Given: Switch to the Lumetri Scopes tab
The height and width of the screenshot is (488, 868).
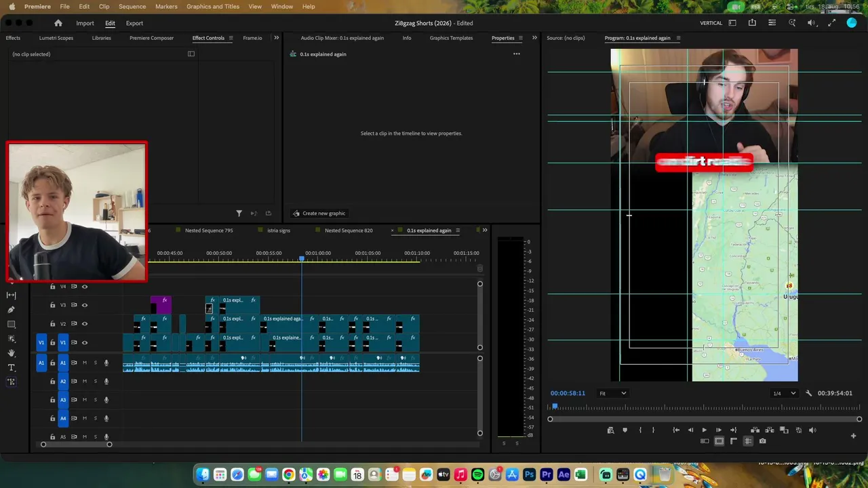Looking at the screenshot, I should click(x=56, y=38).
